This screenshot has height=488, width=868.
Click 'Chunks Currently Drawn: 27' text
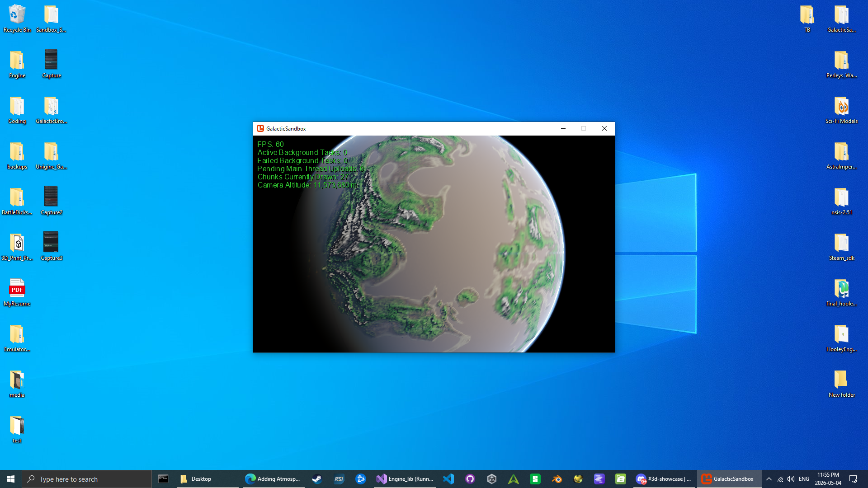pos(303,177)
